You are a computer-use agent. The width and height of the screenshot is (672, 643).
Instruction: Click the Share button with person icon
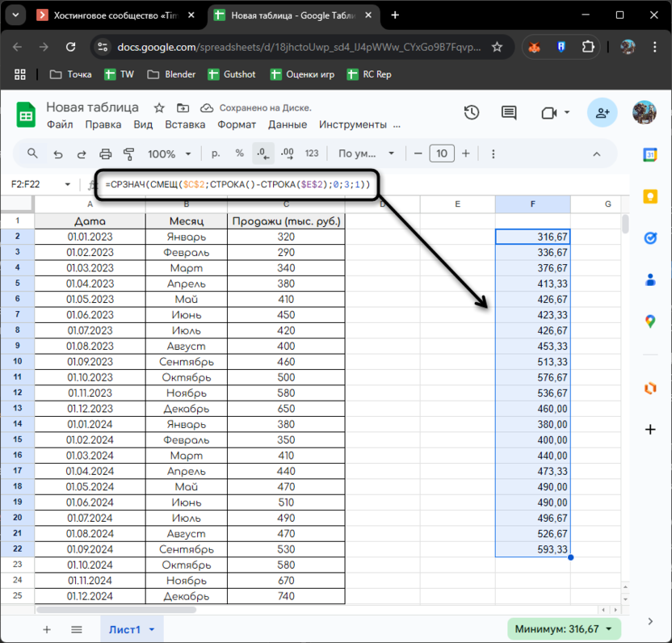(x=603, y=113)
